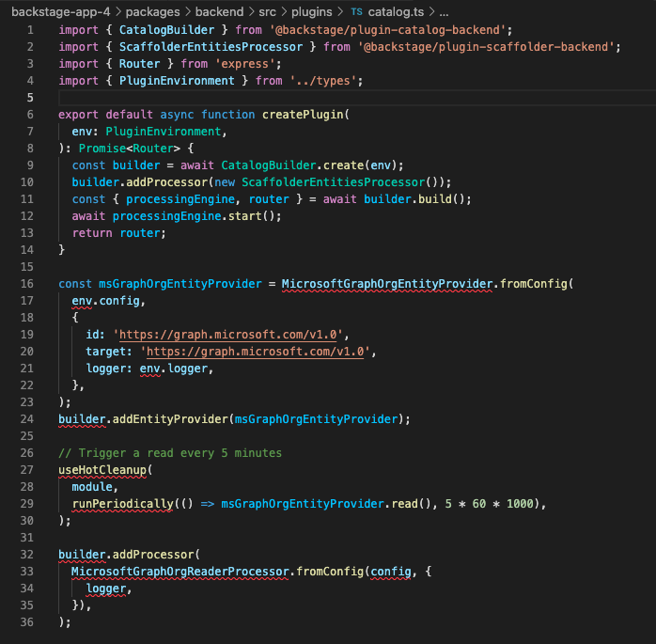Click 'PluginEnvironment' import on line 4
656x644 pixels.
(x=177, y=81)
